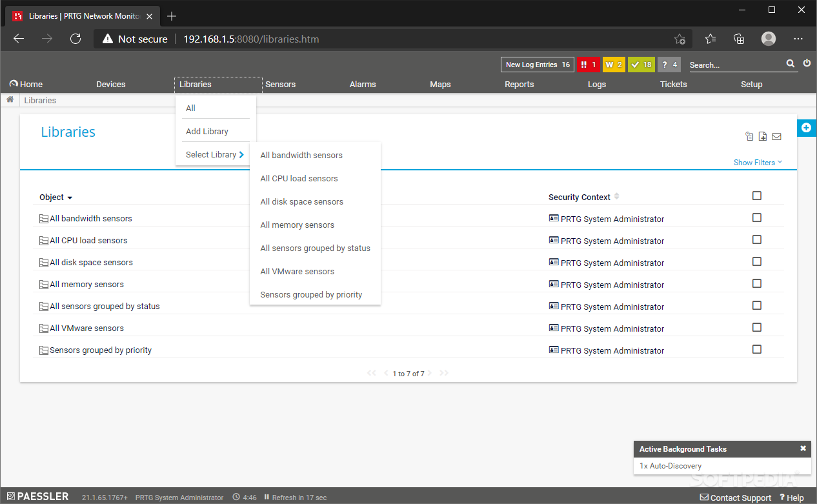Open the gray Unknown sensors badge

coord(669,65)
